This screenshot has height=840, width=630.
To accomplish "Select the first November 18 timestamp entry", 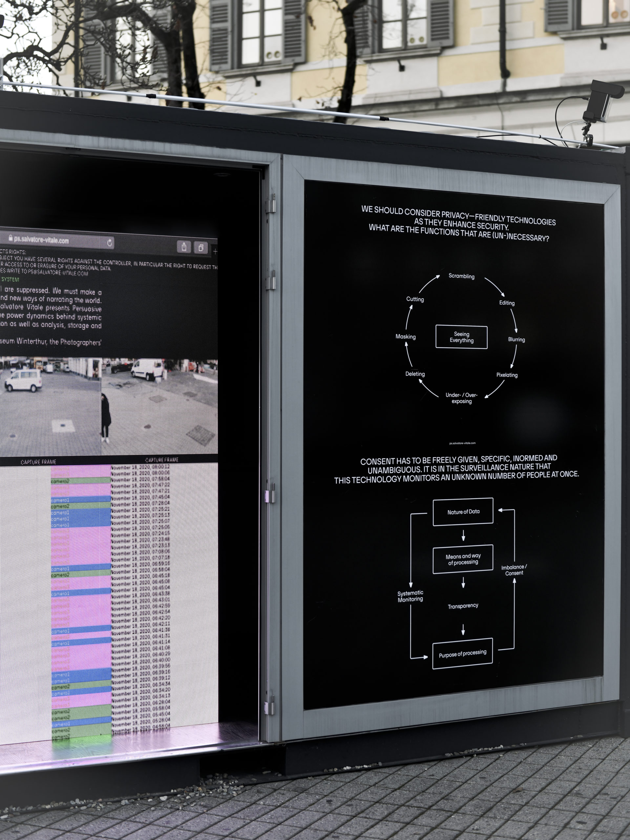I will (x=140, y=468).
